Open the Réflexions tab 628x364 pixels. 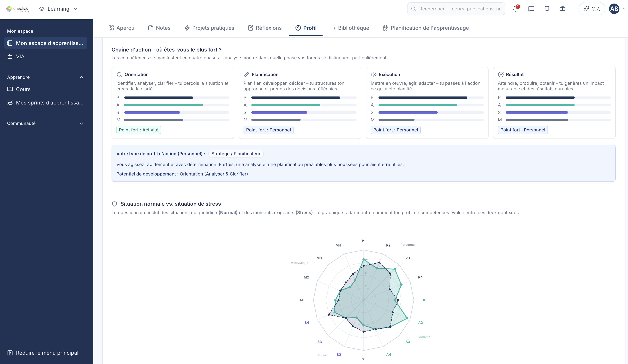point(265,28)
